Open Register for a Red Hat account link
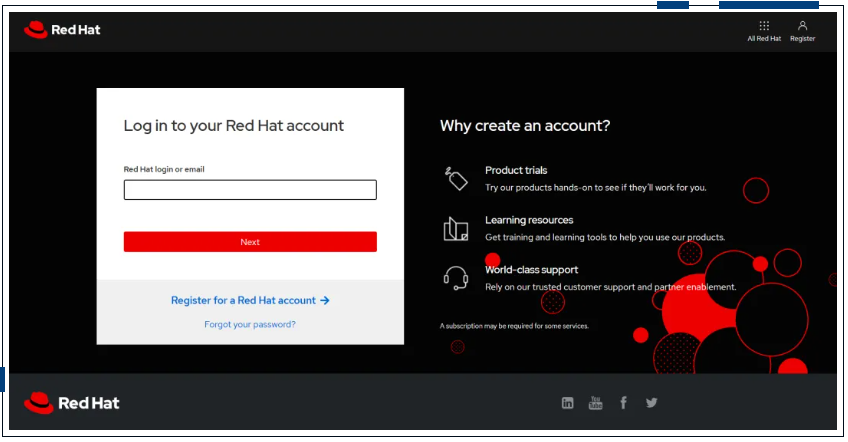Screen dimensions: 848x442 tap(250, 300)
